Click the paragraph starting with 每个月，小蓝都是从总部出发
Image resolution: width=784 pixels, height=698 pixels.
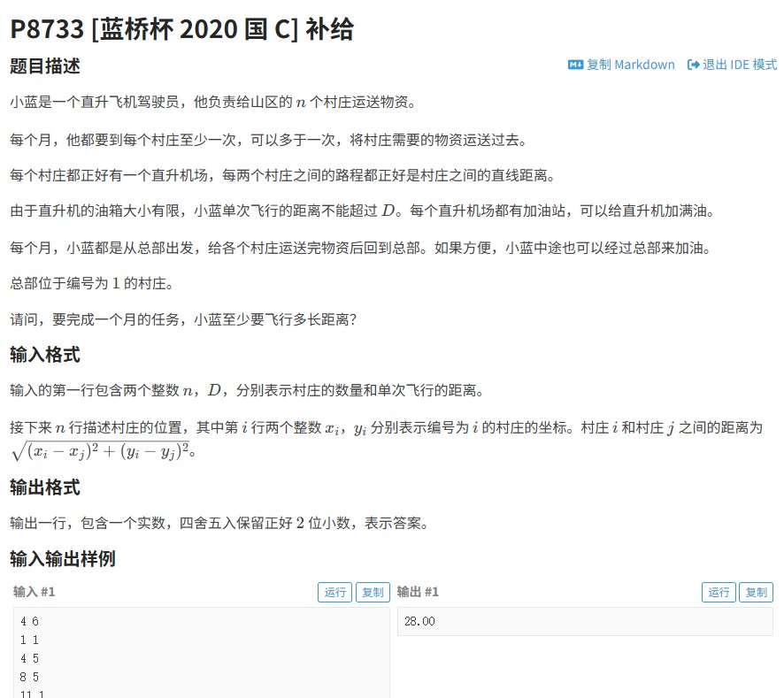pos(360,248)
